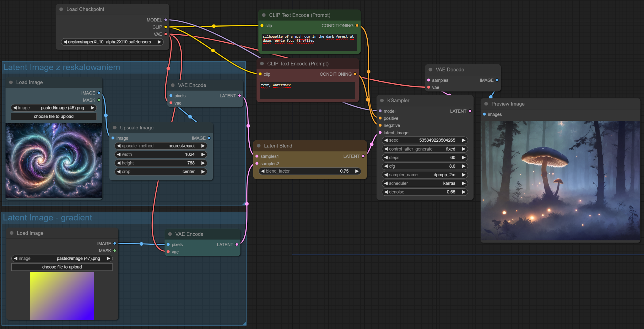Click the denoise value slider field
The width and height of the screenshot is (644, 329).
click(425, 192)
